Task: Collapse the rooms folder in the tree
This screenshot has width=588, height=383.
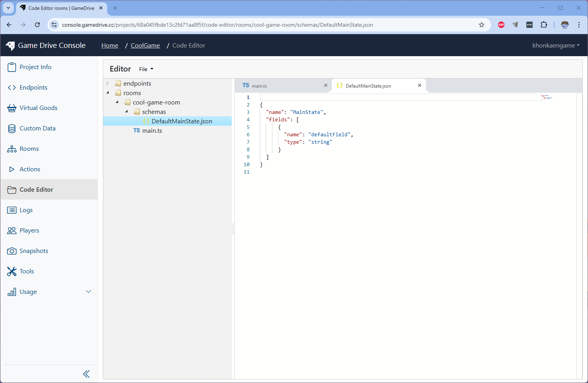Action: tap(108, 93)
